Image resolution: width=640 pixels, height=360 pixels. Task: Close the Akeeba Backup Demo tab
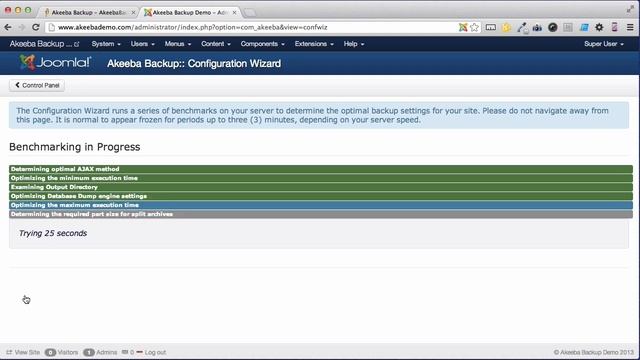pyautogui.click(x=234, y=13)
